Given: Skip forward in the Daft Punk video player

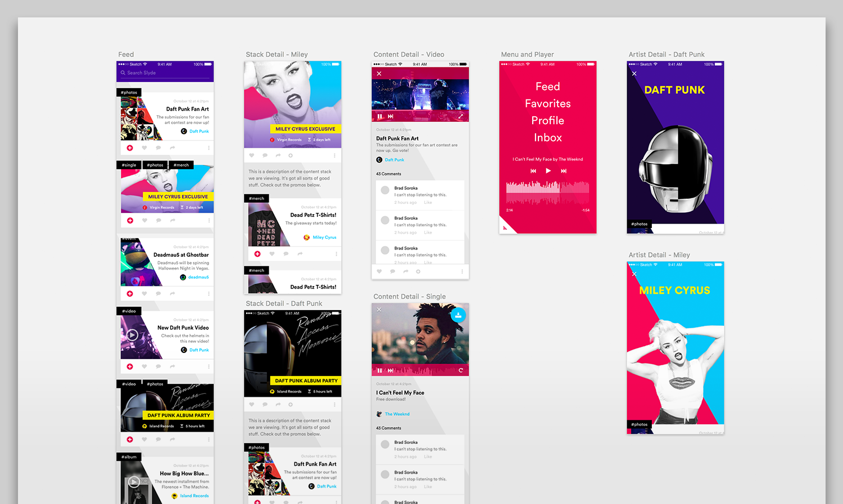Looking at the screenshot, I should pos(390,116).
